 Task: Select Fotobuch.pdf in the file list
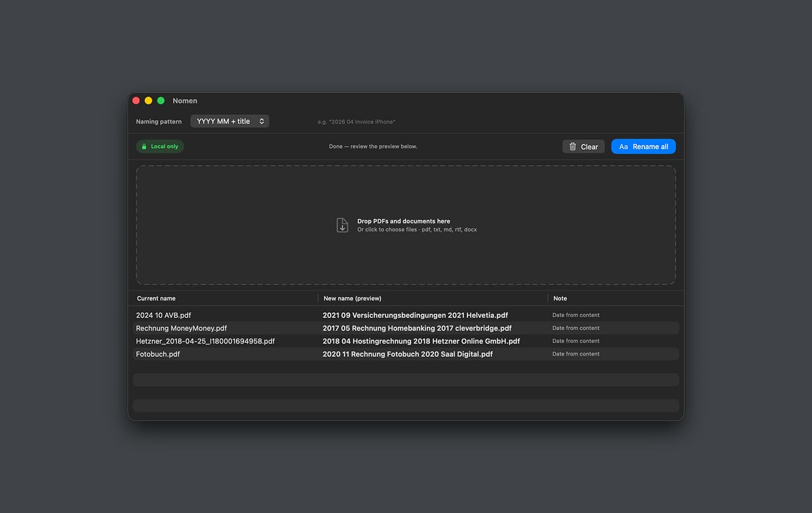pos(158,354)
